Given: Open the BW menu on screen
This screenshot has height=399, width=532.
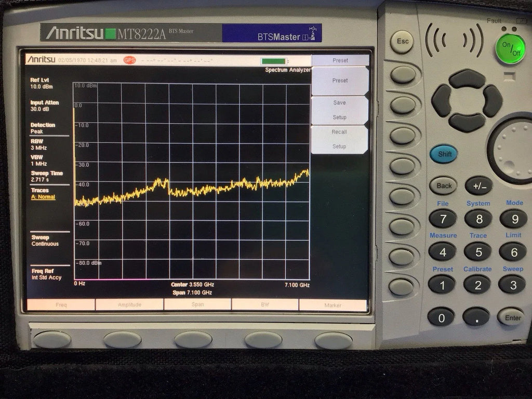Looking at the screenshot, I should [265, 304].
